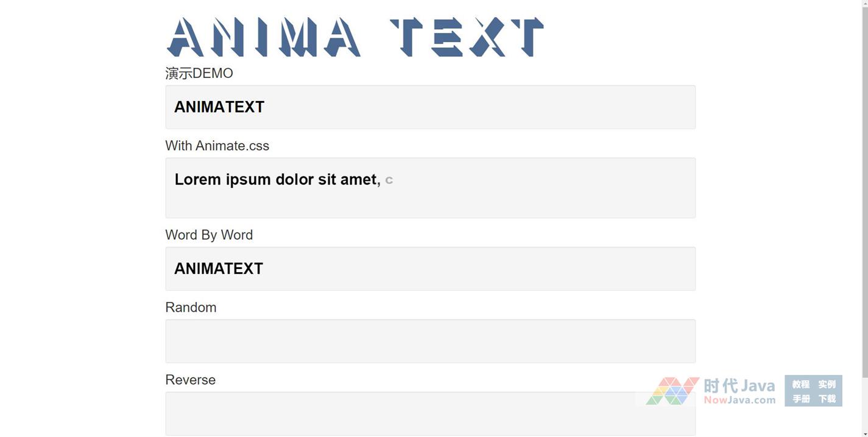Open the 实例 link in the watermark

[x=827, y=384]
